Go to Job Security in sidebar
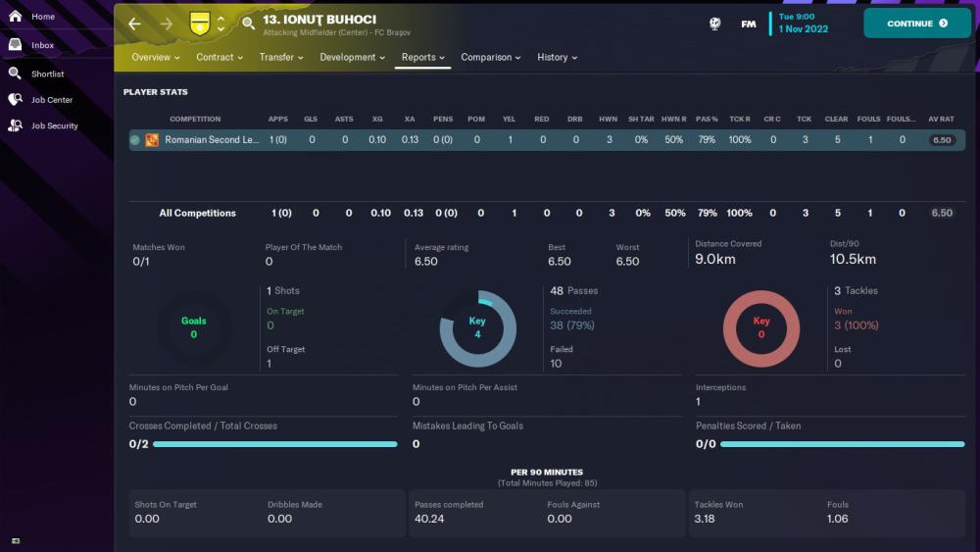980x552 pixels. (54, 125)
